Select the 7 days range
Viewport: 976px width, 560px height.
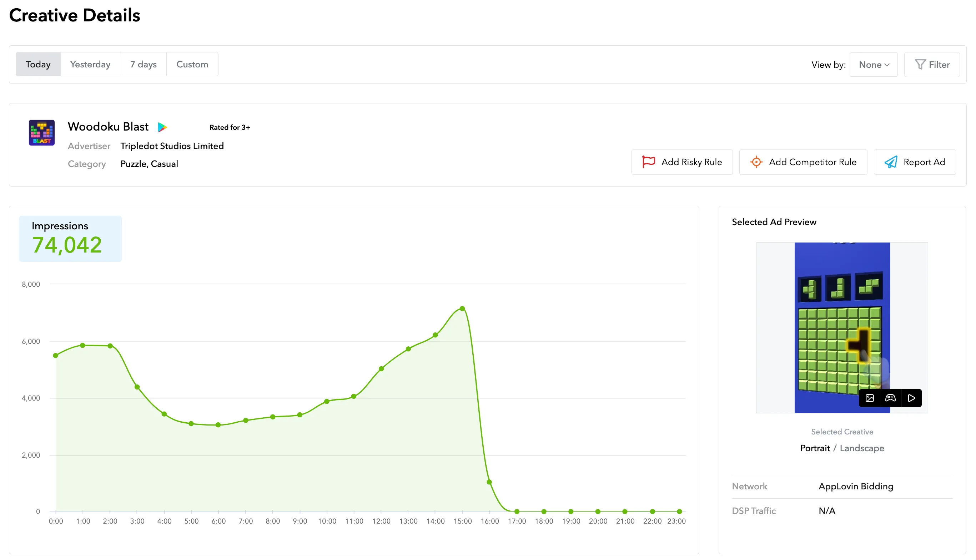[x=143, y=64]
